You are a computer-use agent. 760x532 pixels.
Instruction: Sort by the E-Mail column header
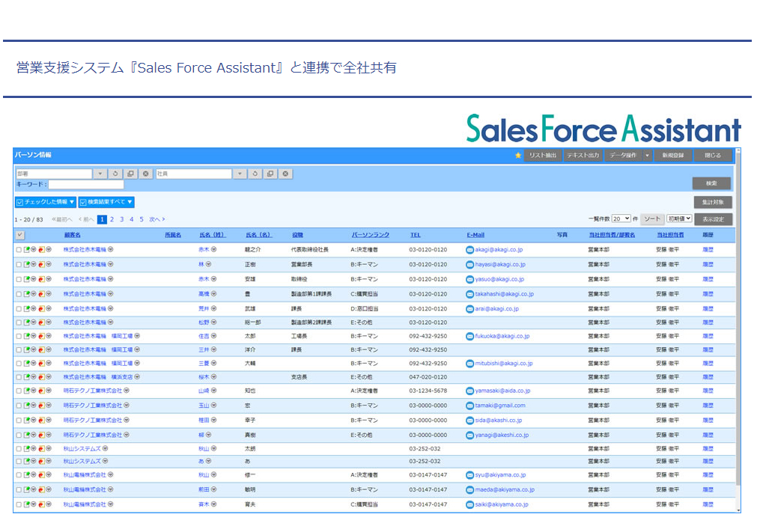(x=475, y=235)
